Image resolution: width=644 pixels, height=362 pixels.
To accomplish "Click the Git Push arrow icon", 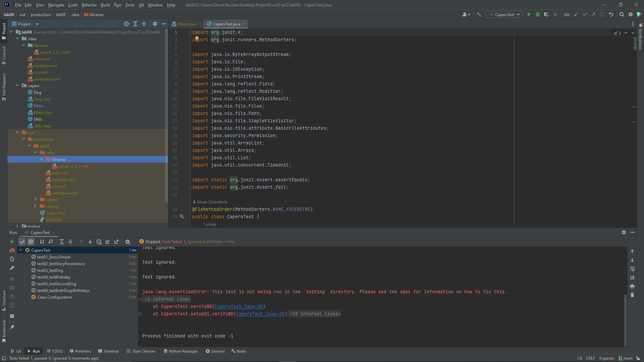I will tap(593, 14).
